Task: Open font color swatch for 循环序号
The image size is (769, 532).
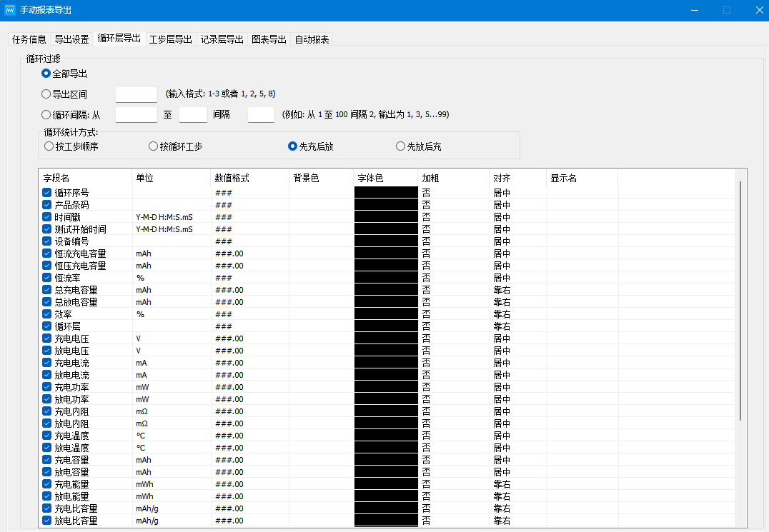Action: point(386,193)
